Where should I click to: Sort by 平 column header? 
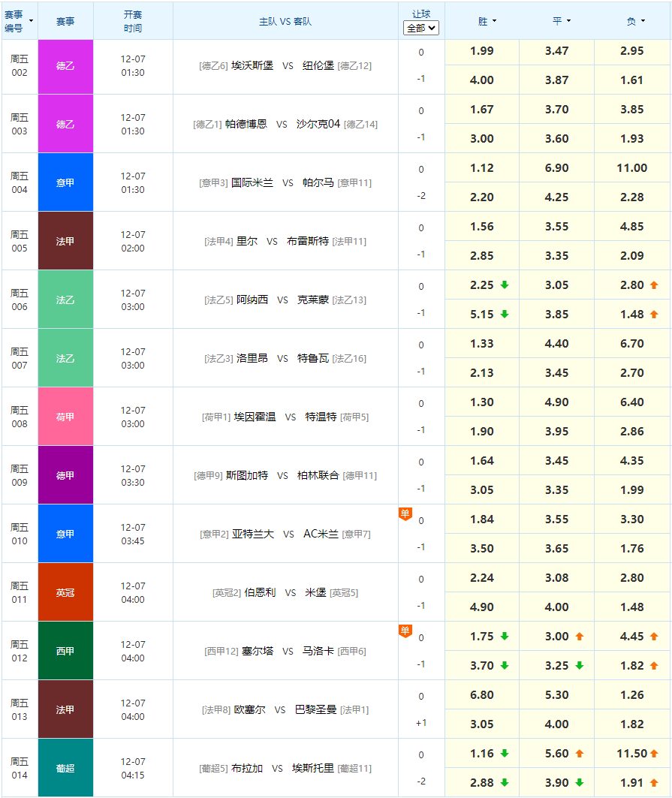562,21
